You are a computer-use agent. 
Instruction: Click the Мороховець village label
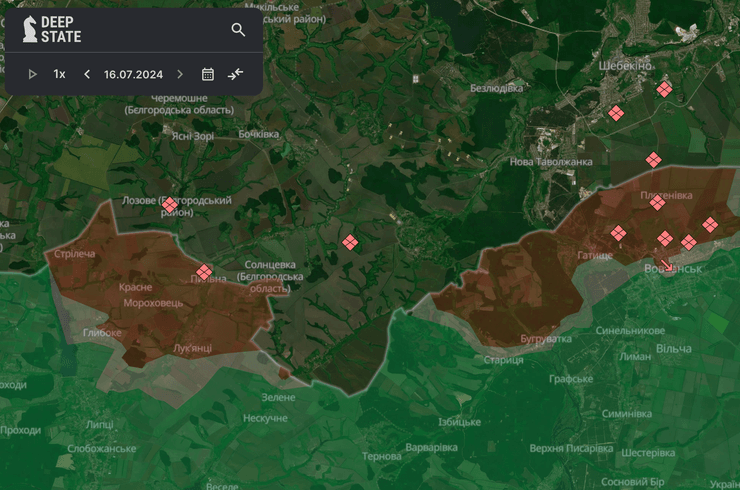153,303
